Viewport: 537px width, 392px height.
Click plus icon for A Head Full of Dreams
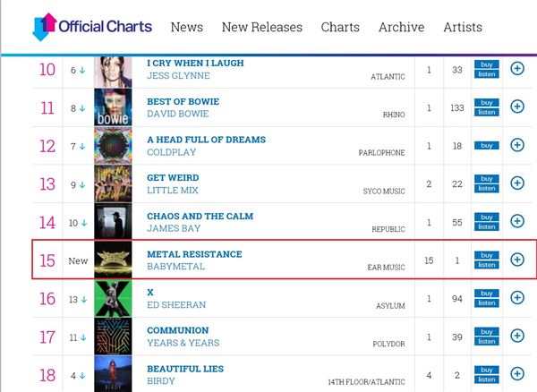[x=517, y=145]
